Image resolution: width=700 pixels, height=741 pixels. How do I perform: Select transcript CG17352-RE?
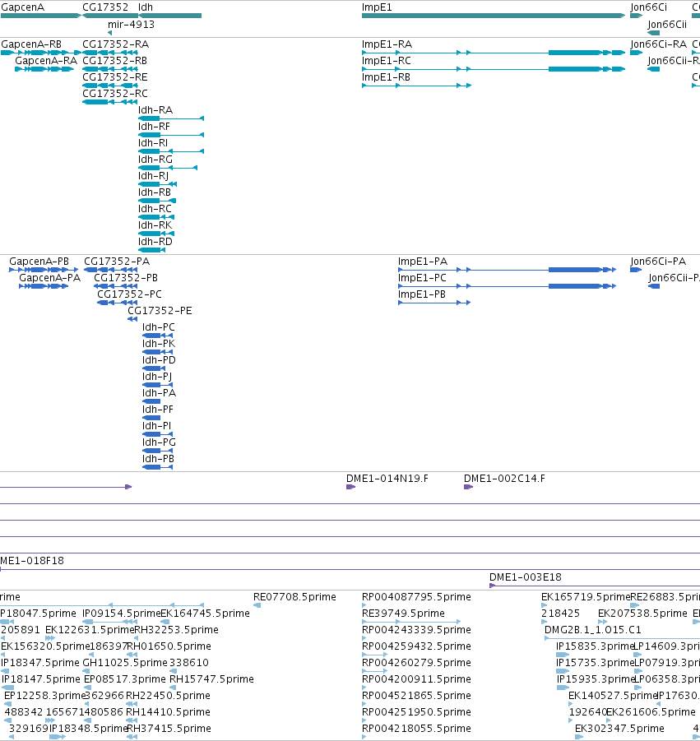coord(110,86)
